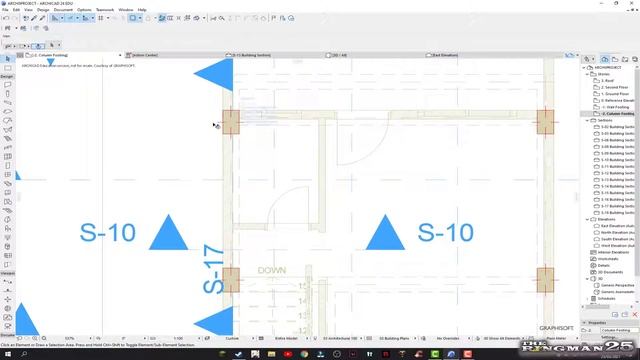Click red X delete icon in Navigator
This screenshot has height=360, width=640.
point(635,315)
